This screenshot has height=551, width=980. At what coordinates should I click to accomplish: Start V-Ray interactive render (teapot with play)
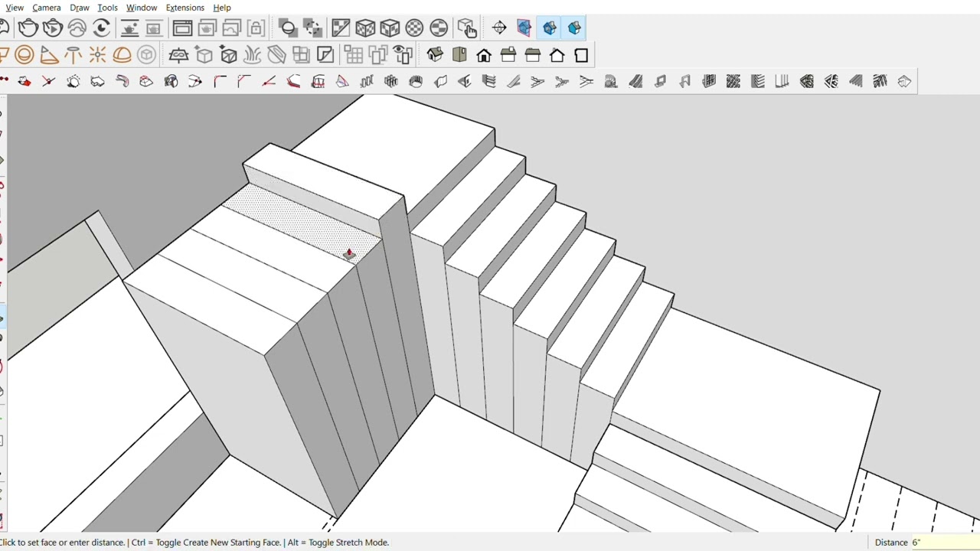coord(53,28)
